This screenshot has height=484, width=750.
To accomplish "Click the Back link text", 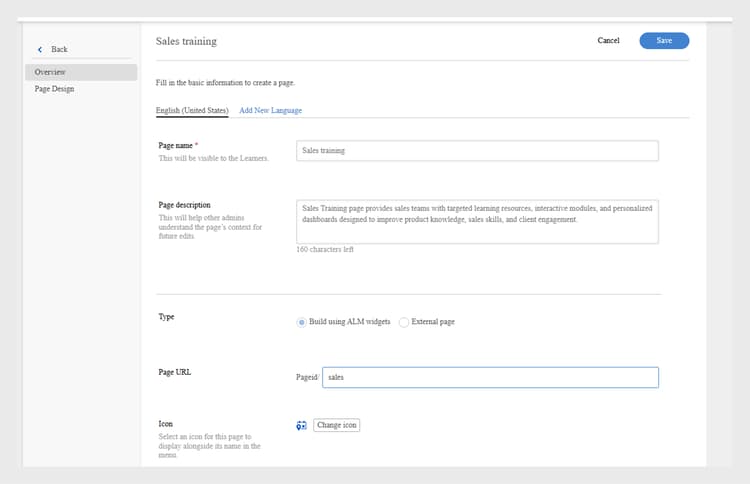I will tap(59, 49).
